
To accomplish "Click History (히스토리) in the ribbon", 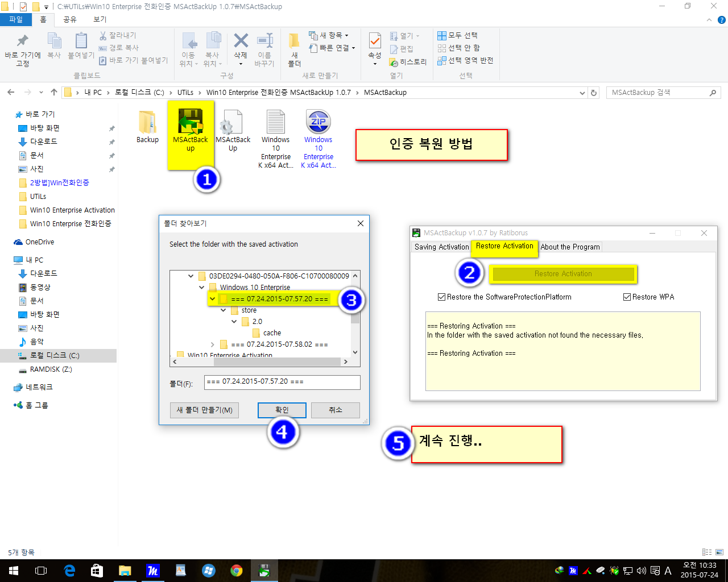I will [408, 62].
